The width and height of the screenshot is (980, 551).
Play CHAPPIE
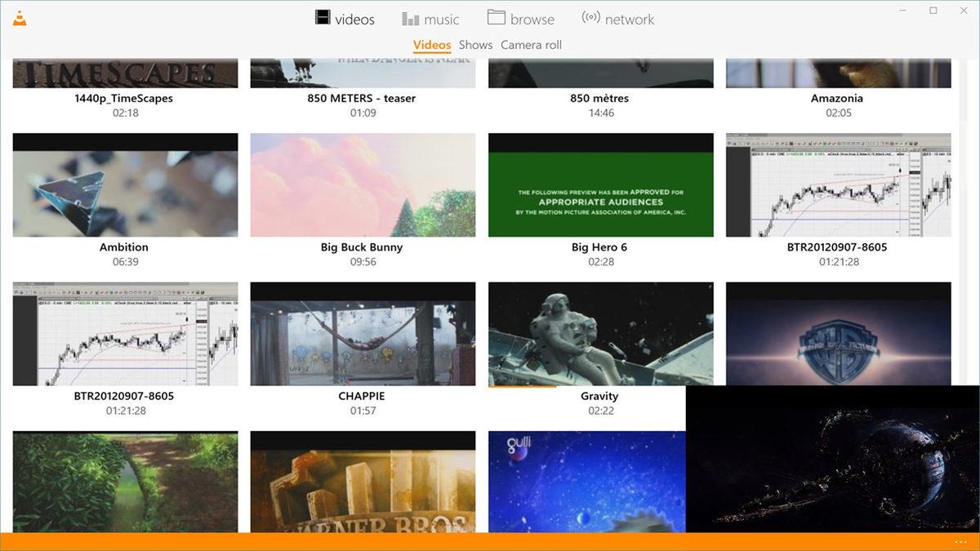pos(362,333)
